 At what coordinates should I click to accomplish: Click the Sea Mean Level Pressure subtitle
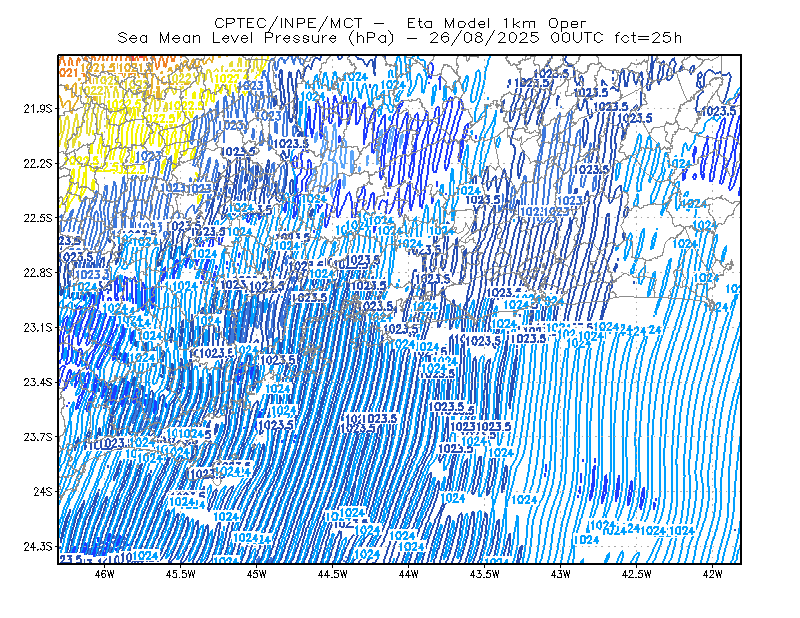click(x=399, y=38)
